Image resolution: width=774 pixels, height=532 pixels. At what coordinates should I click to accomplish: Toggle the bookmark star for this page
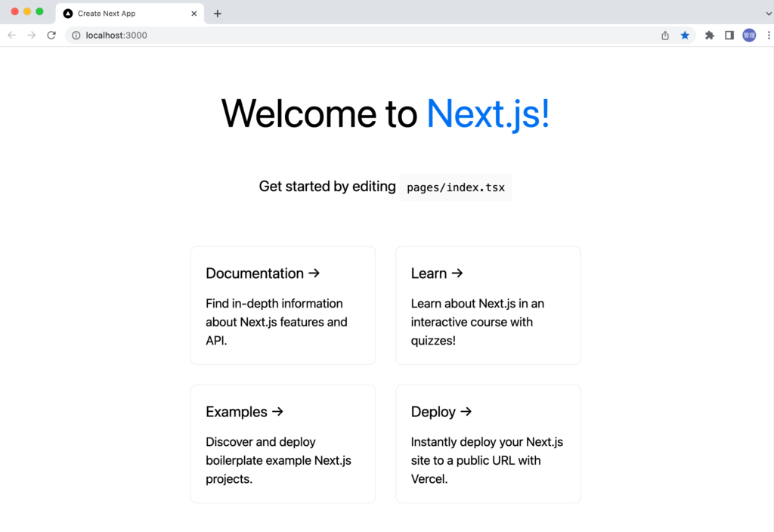tap(685, 35)
